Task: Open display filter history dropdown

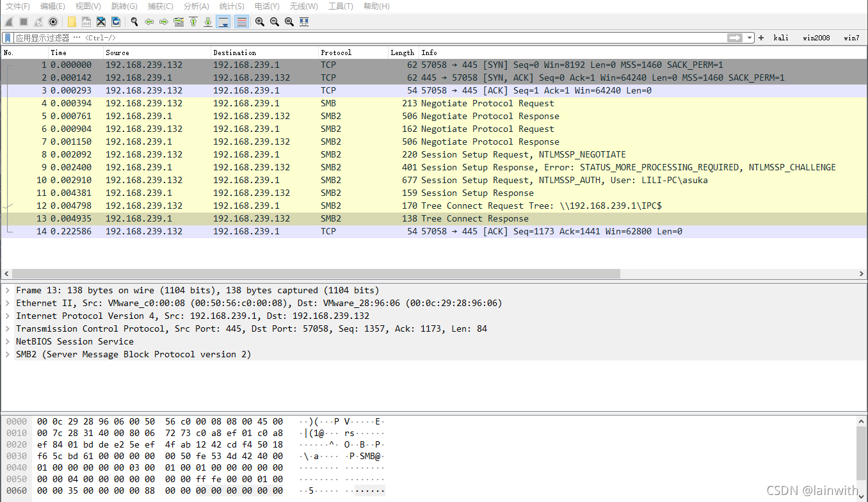Action: (750, 38)
